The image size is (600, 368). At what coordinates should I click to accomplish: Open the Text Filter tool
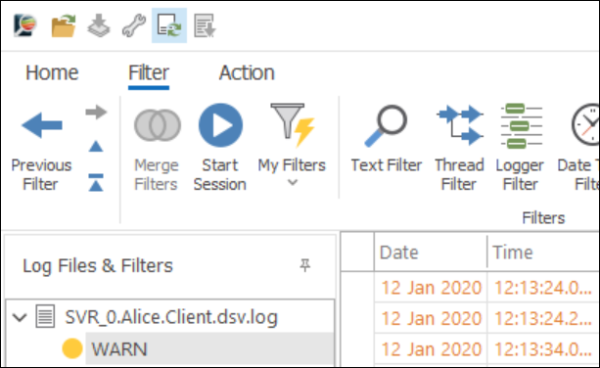pos(386,139)
